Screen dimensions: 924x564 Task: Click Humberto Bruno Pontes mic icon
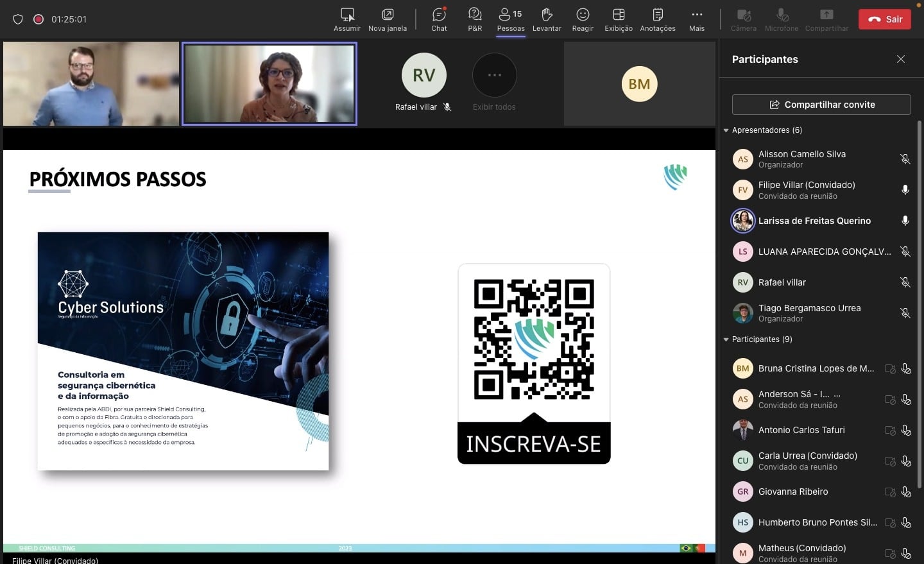point(906,522)
